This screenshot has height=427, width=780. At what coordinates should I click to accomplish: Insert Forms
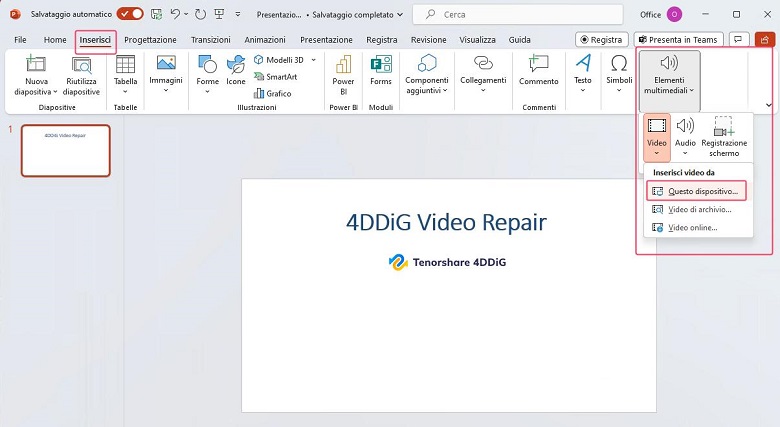tap(381, 71)
